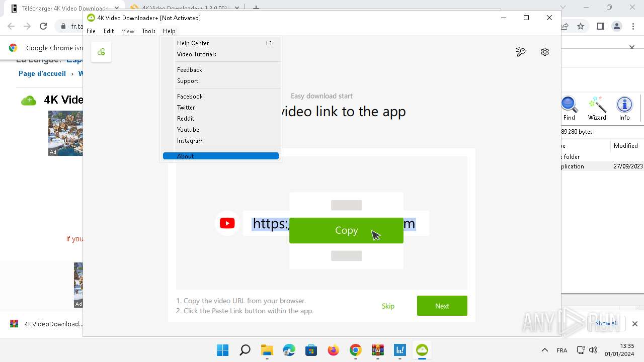This screenshot has width=644, height=362.
Task: Bookmark page with star icon
Action: point(581,26)
